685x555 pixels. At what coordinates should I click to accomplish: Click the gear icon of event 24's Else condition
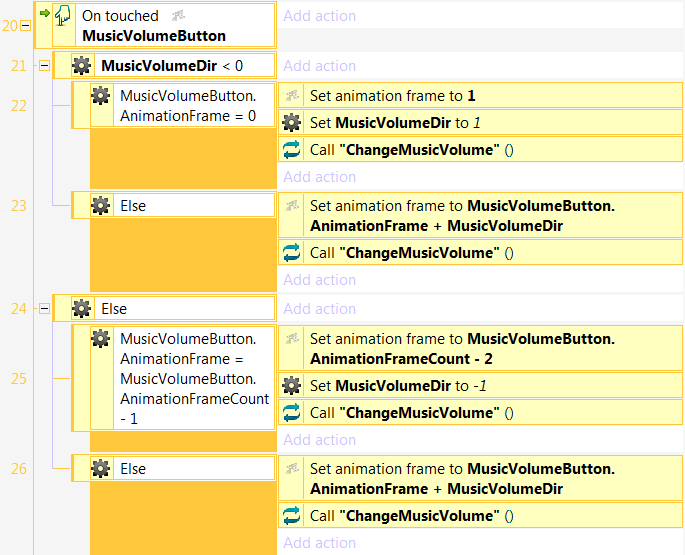[x=81, y=309]
